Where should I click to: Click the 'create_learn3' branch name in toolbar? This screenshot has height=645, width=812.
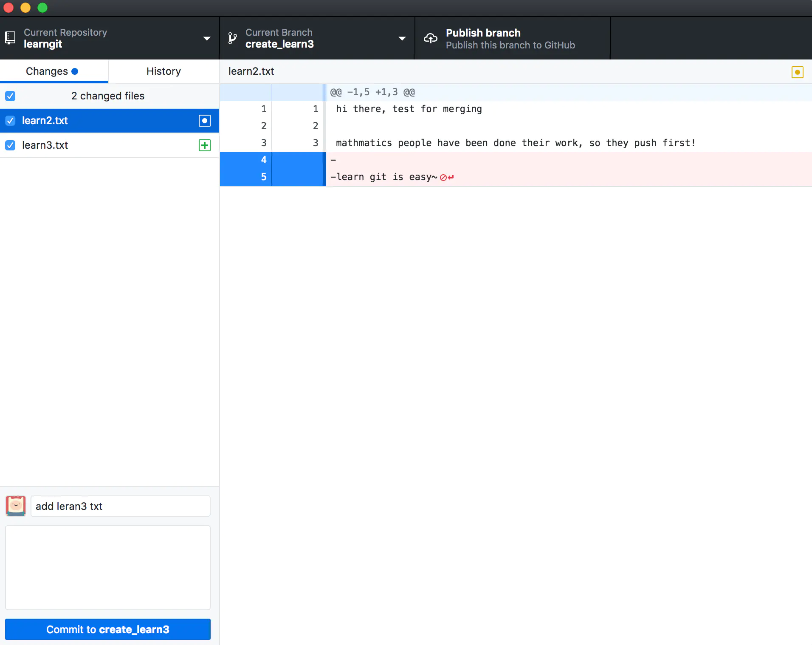click(279, 44)
